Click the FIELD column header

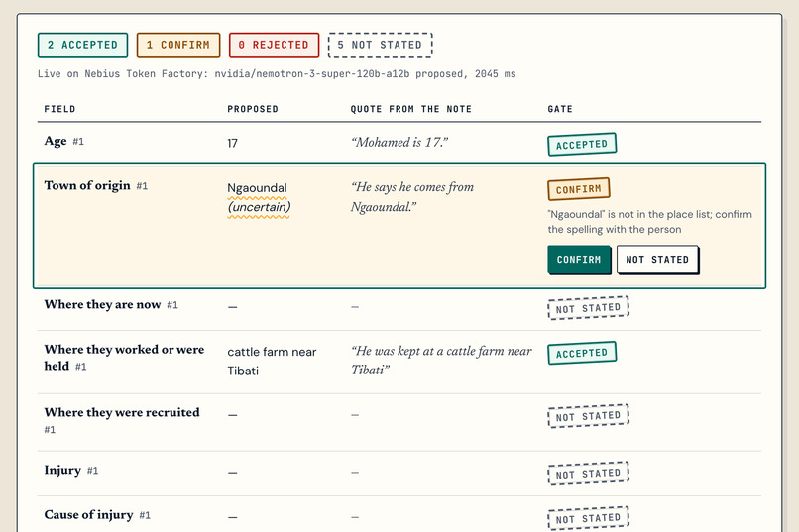(59, 109)
